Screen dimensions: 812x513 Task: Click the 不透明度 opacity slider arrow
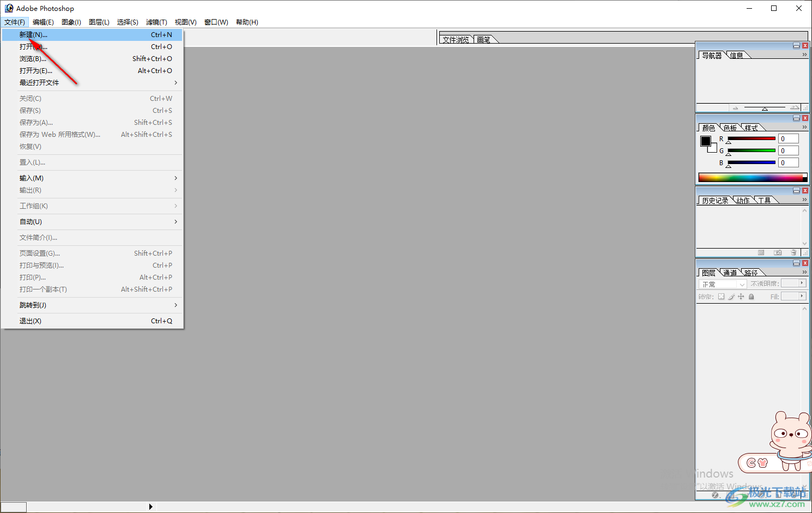pos(802,283)
